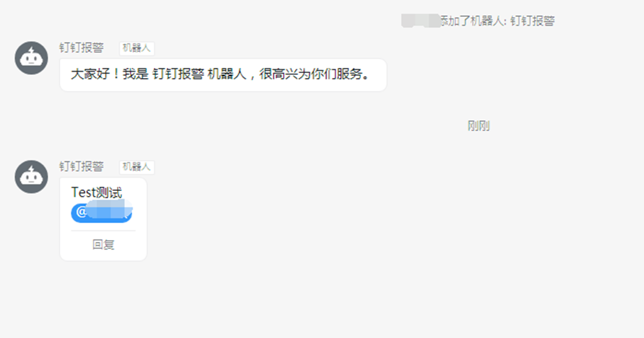This screenshot has width=644, height=338.
Task: Click the divider line above 回复
Action: click(x=103, y=231)
